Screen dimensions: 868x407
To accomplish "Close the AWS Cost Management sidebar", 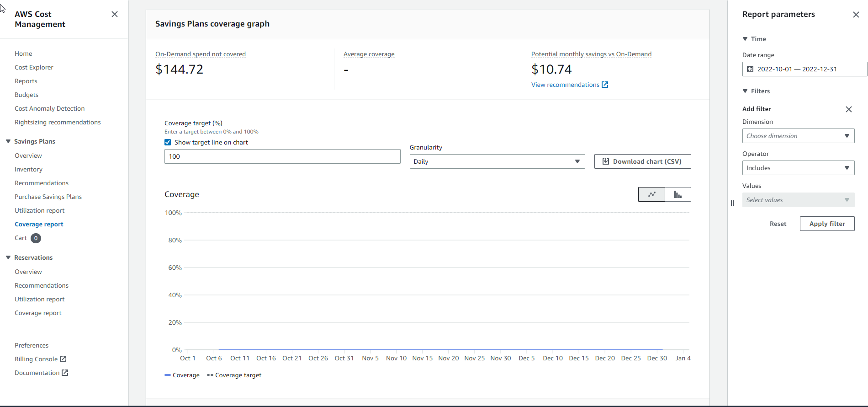I will click(x=115, y=14).
